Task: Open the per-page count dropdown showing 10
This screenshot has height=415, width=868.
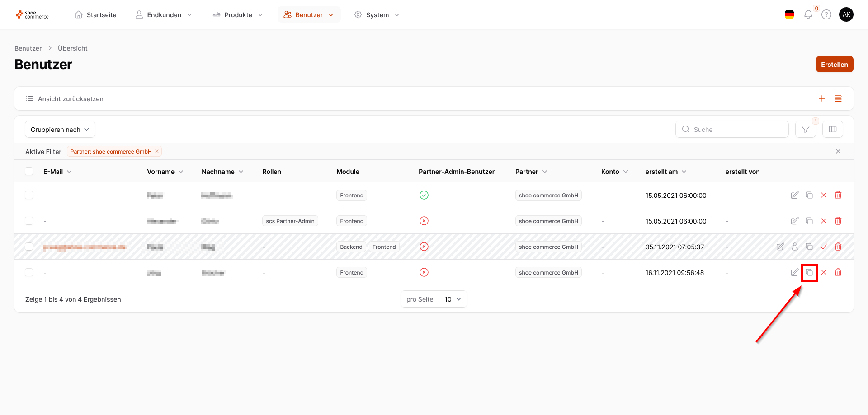Action: coord(453,299)
